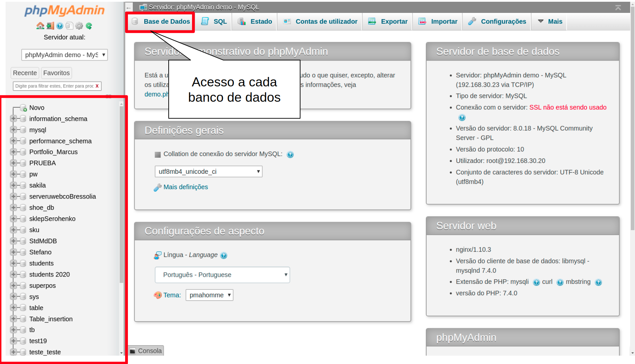This screenshot has height=364, width=635.
Task: Open phpMyAdmin documentation help icon
Action: 60,26
